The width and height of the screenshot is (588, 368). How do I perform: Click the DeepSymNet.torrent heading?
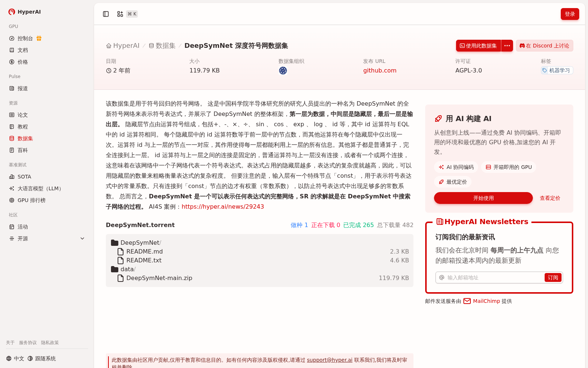coord(140,225)
